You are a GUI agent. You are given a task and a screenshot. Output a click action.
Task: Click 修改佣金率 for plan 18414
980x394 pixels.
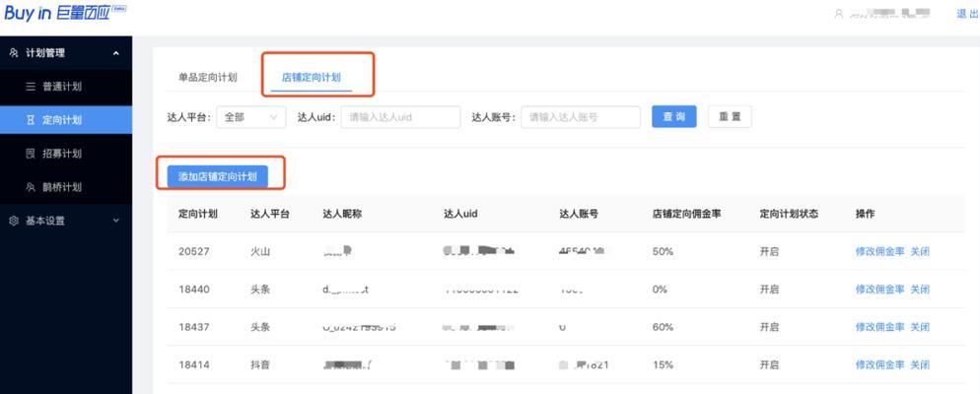tap(879, 364)
